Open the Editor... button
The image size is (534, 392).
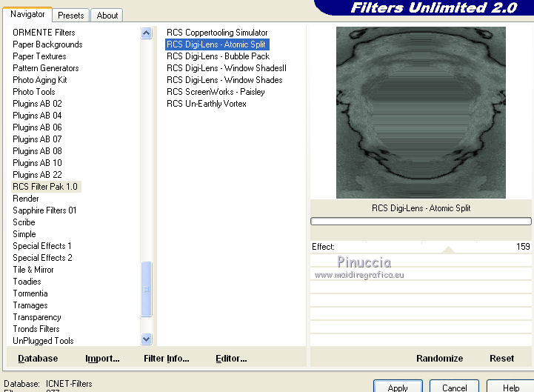(231, 359)
